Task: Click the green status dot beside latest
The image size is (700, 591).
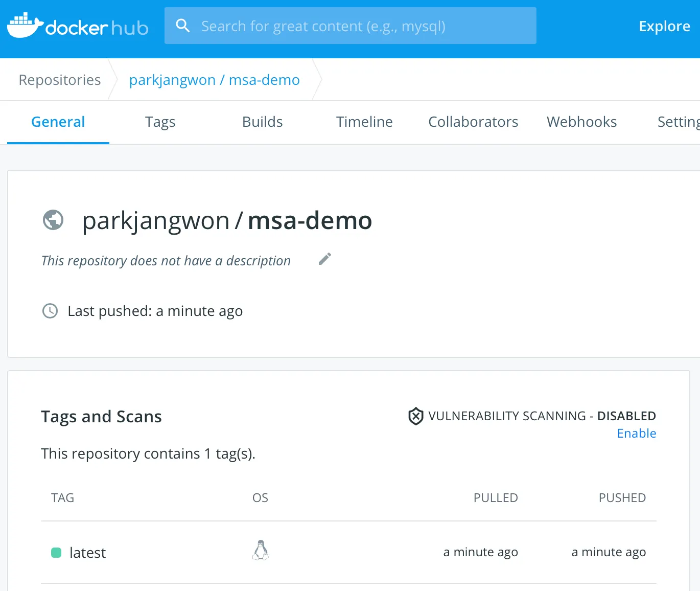Action: coord(56,553)
